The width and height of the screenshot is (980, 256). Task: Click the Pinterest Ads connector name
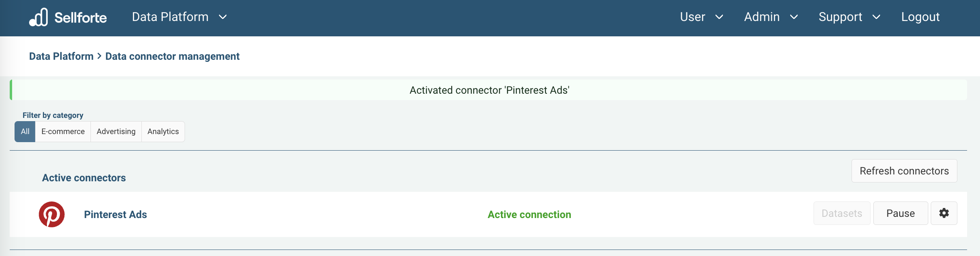coord(116,214)
